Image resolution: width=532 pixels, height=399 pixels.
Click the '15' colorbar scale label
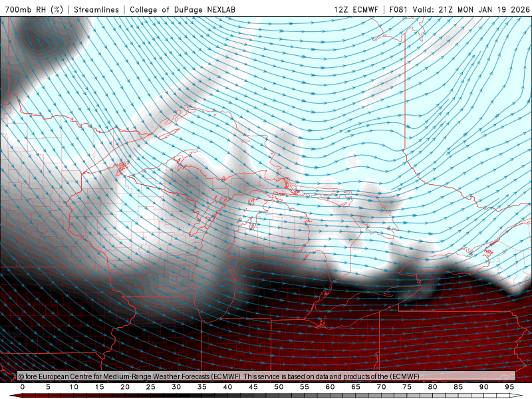point(99,387)
